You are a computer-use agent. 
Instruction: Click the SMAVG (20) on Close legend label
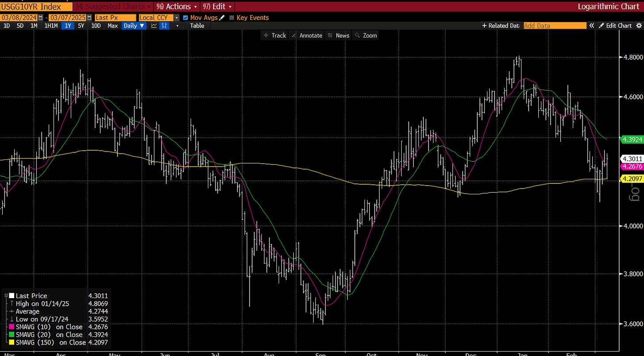pyautogui.click(x=49, y=334)
